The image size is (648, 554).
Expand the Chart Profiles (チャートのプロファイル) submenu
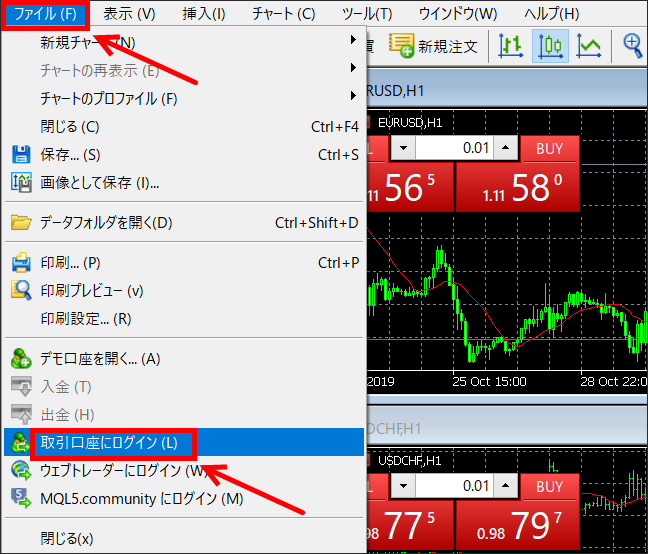(353, 97)
